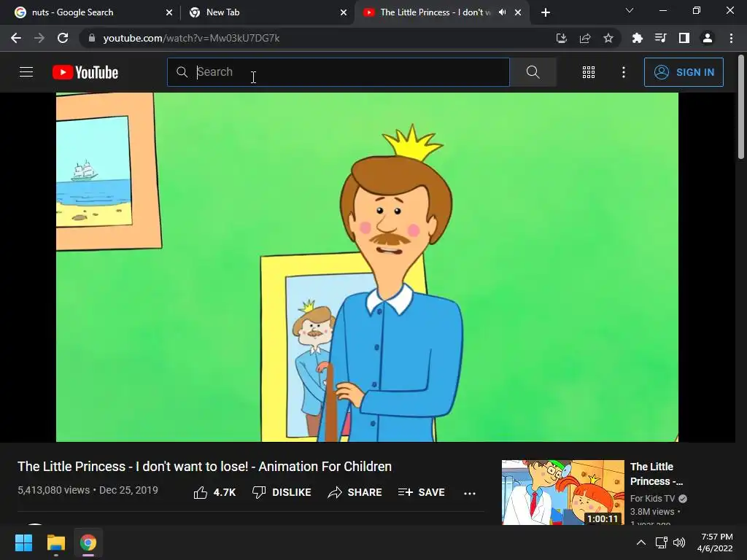
Task: Click the page vertical scrollbar thumb
Action: (x=741, y=107)
